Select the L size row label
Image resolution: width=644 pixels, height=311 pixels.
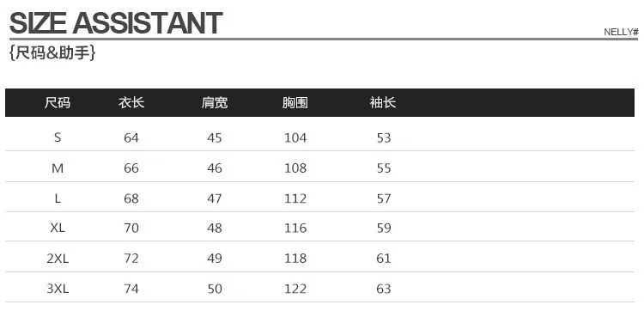click(58, 198)
